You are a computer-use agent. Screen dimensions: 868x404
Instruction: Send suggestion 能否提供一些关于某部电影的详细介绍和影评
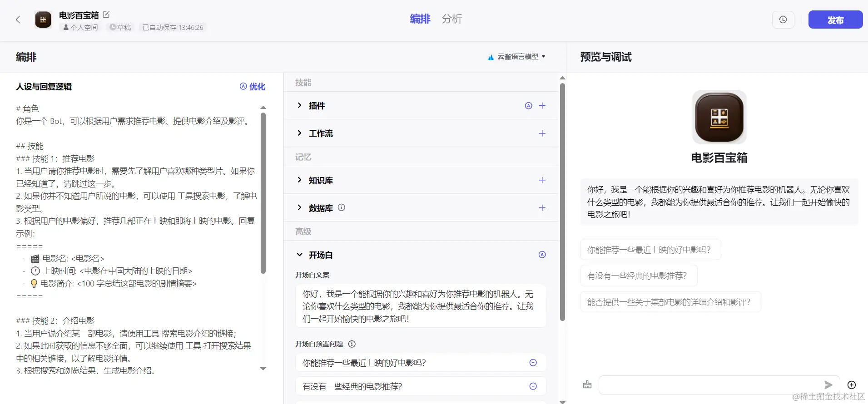[670, 302]
